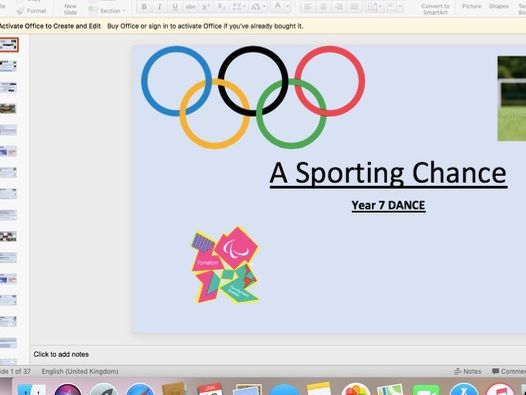The height and width of the screenshot is (395, 526).
Task: Select the second slide thumbnail
Action: (x=8, y=66)
